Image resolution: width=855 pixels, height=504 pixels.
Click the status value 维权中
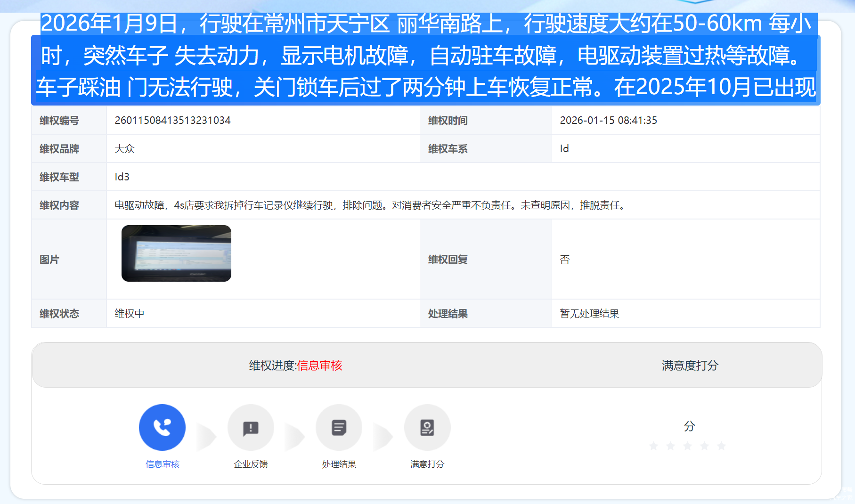pyautogui.click(x=130, y=313)
